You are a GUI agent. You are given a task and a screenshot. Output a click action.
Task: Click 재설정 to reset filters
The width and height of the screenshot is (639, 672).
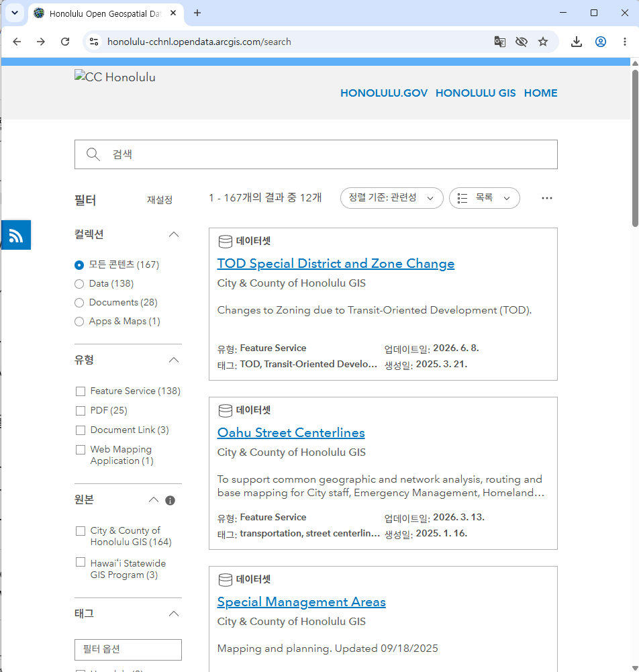click(160, 199)
